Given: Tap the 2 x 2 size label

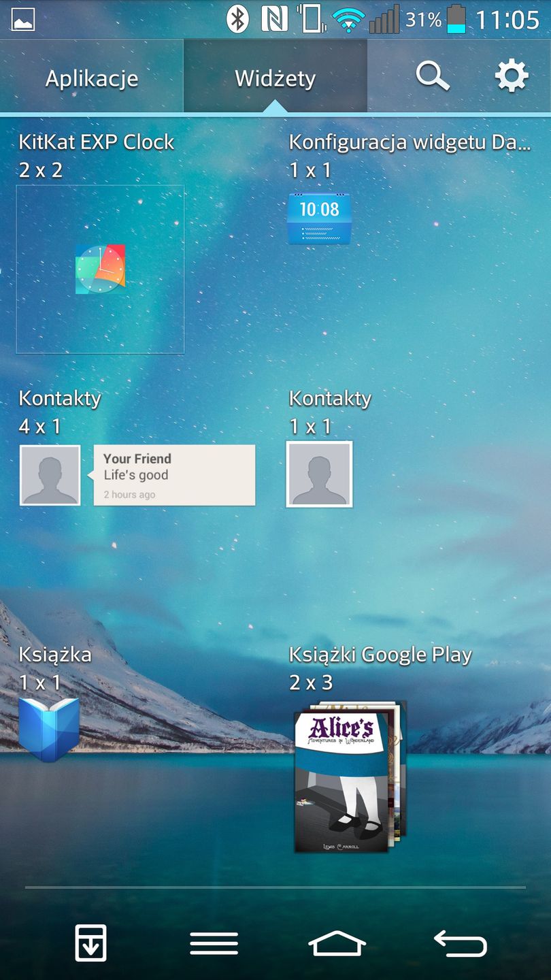Looking at the screenshot, I should point(41,169).
